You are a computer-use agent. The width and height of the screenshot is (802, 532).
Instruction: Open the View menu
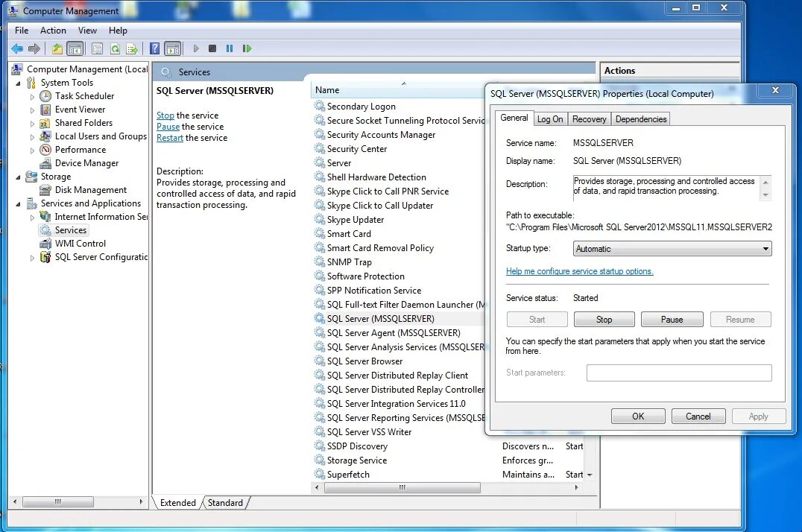pos(87,31)
